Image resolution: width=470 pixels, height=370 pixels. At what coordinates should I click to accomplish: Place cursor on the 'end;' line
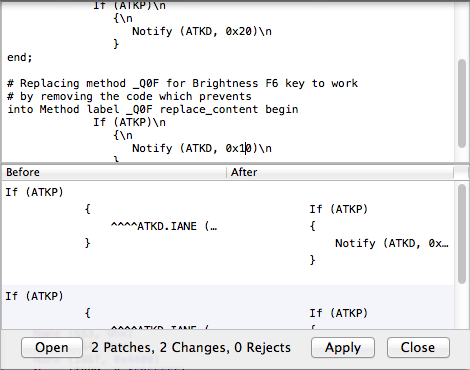click(x=20, y=57)
